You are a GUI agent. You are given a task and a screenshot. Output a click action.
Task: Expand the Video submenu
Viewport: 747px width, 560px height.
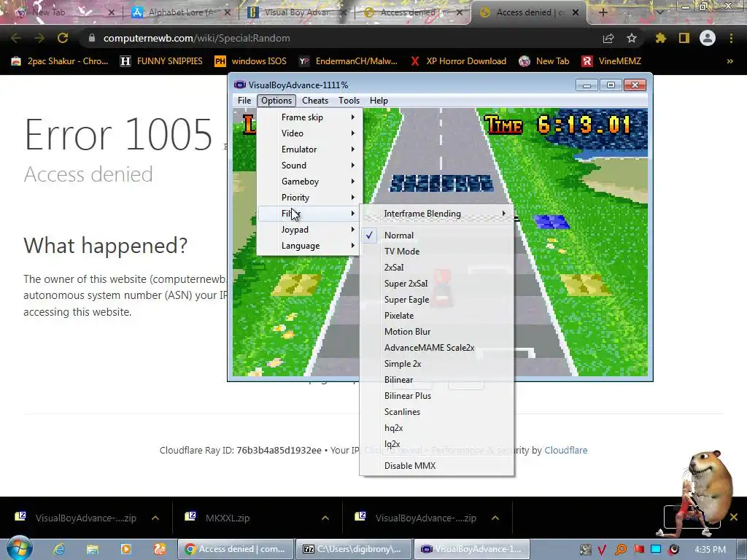pos(309,133)
